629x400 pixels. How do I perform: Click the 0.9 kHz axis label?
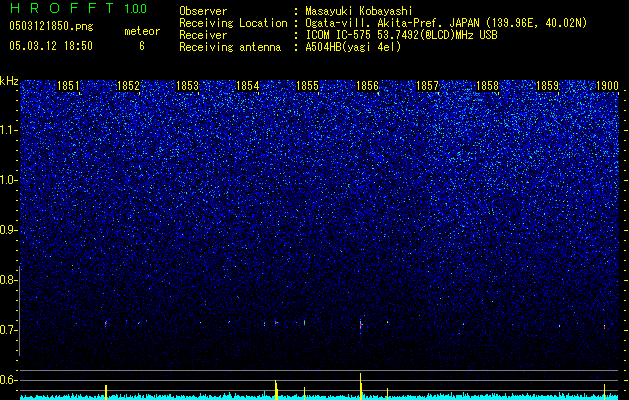click(x=8, y=230)
